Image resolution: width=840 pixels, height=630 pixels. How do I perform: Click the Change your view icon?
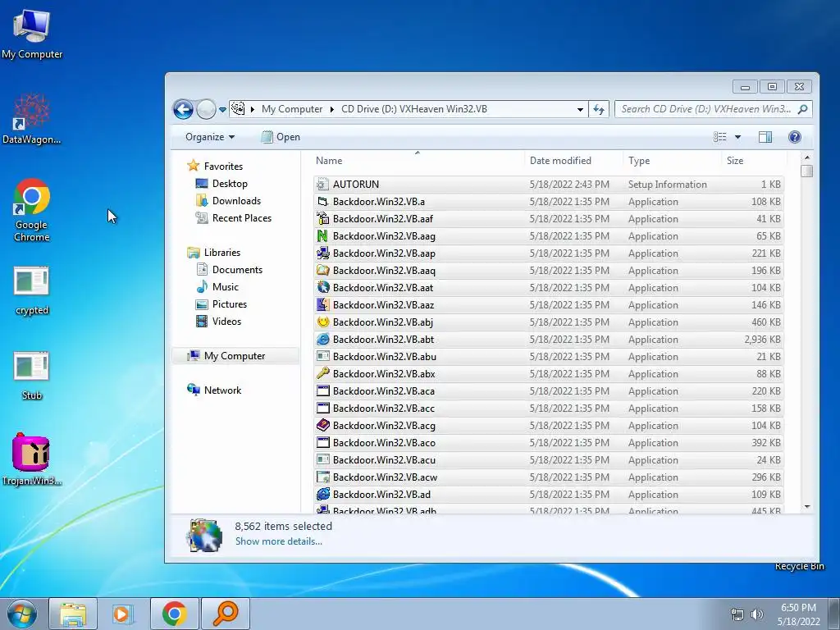click(x=720, y=137)
